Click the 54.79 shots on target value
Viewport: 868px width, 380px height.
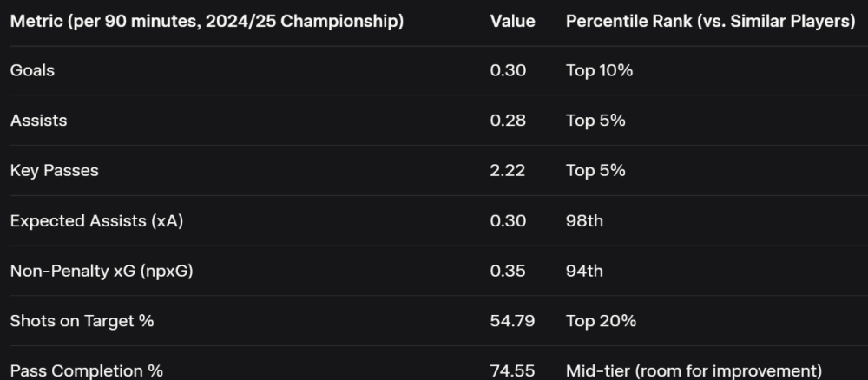[x=512, y=321]
